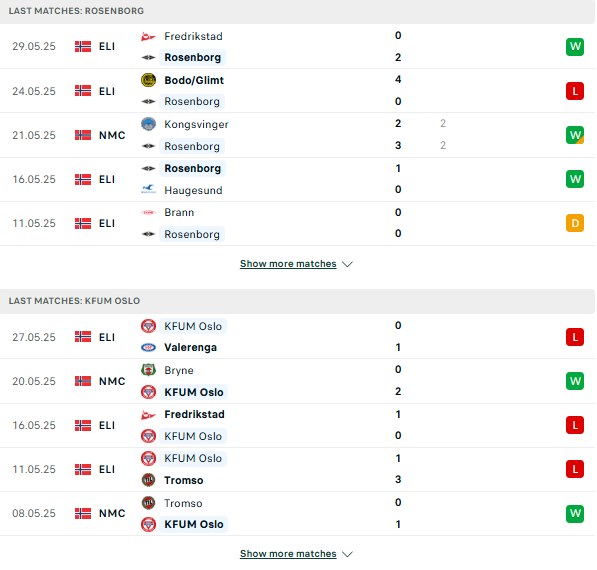Open Kongsvinger vs Rosenborg NMC match row

point(297,135)
